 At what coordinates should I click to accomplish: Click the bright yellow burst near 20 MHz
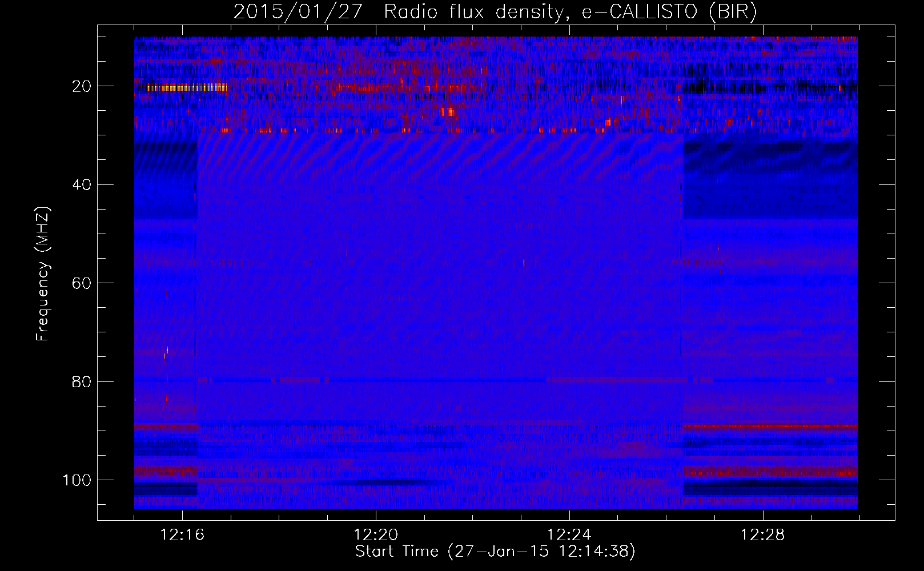pos(186,87)
